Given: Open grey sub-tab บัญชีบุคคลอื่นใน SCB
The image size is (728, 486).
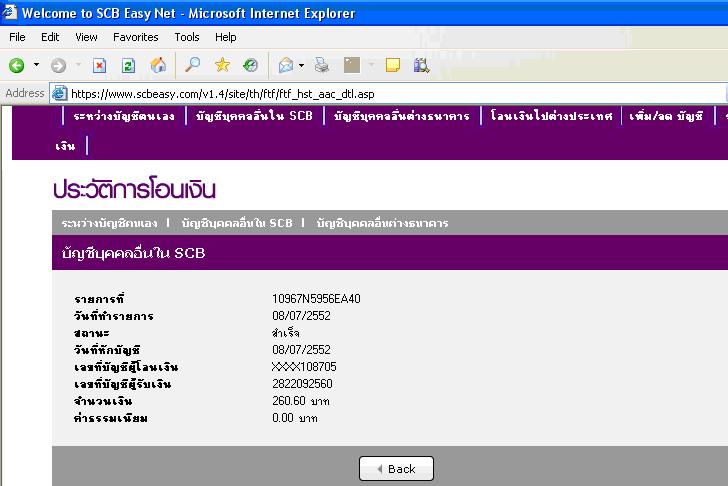Looking at the screenshot, I should 237,223.
